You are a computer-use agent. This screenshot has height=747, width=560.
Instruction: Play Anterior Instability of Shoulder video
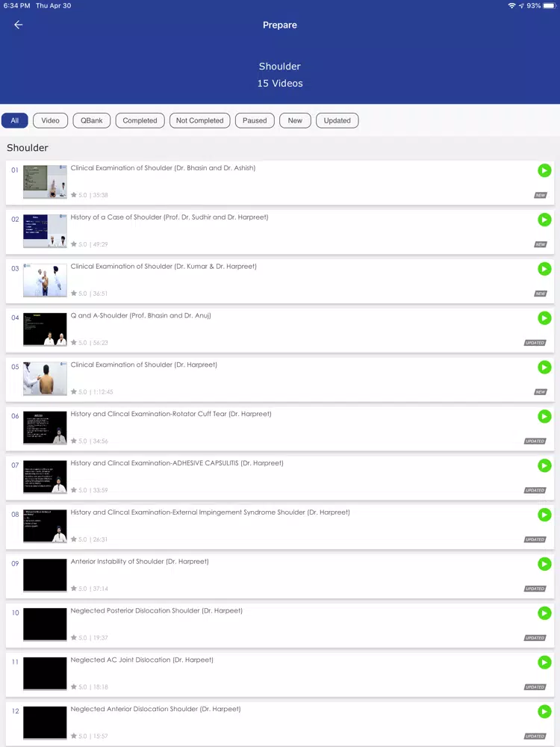[x=544, y=564]
